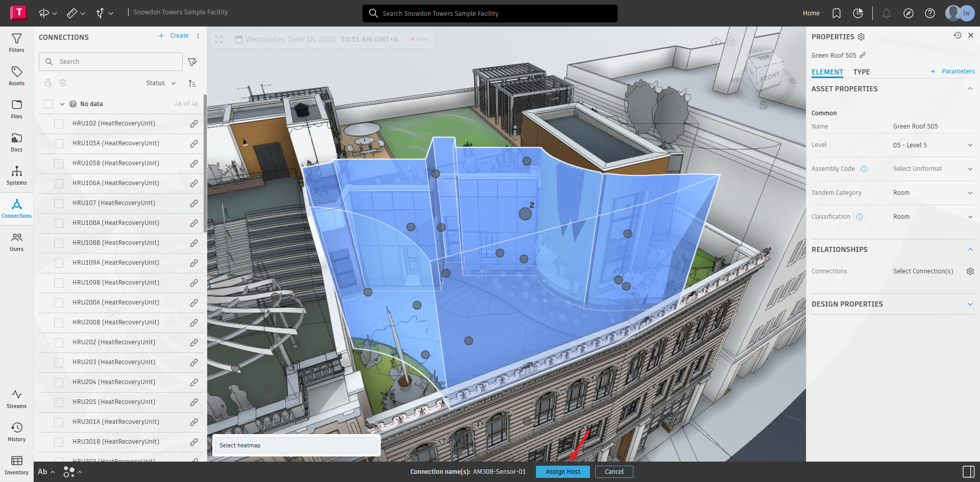Open the Connections panel kebab menu
This screenshot has height=482, width=980.
pos(198,36)
